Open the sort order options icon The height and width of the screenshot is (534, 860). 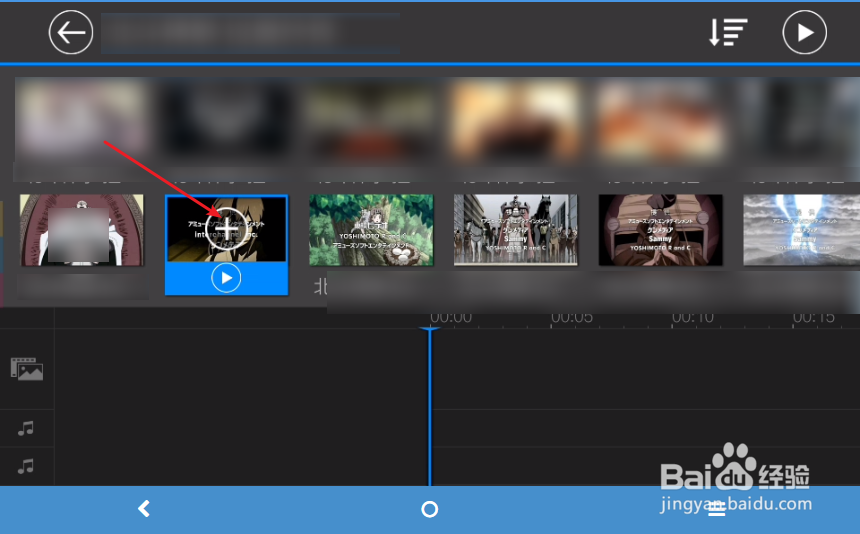click(728, 32)
